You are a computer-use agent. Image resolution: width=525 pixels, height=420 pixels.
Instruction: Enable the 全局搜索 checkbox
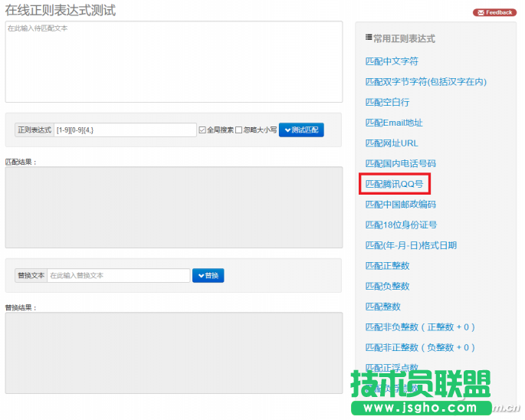click(202, 130)
